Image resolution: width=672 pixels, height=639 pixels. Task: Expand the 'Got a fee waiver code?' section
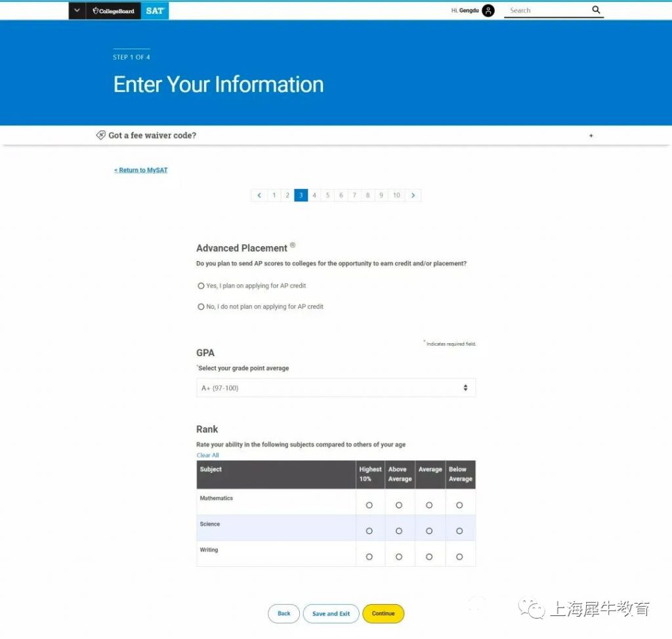pos(591,135)
